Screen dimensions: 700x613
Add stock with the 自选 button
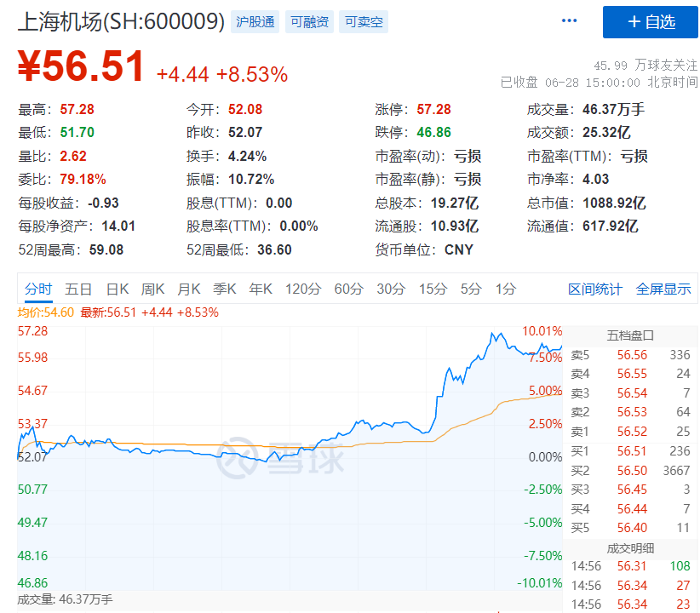point(650,22)
